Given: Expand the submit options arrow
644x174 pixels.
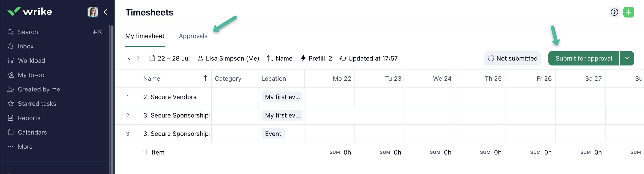Looking at the screenshot, I should pos(627,58).
